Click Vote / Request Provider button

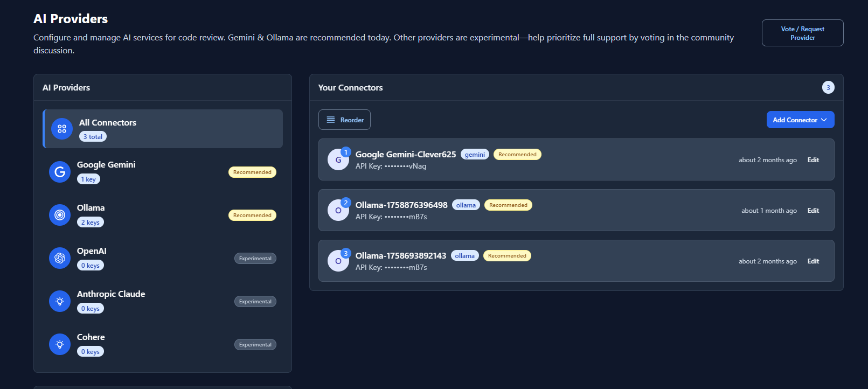tap(802, 33)
